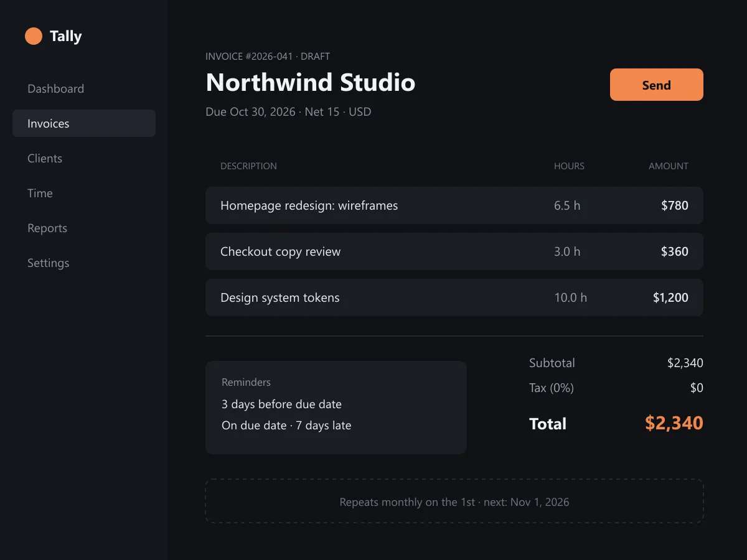
Task: Click the $360 amount
Action: pyautogui.click(x=675, y=251)
